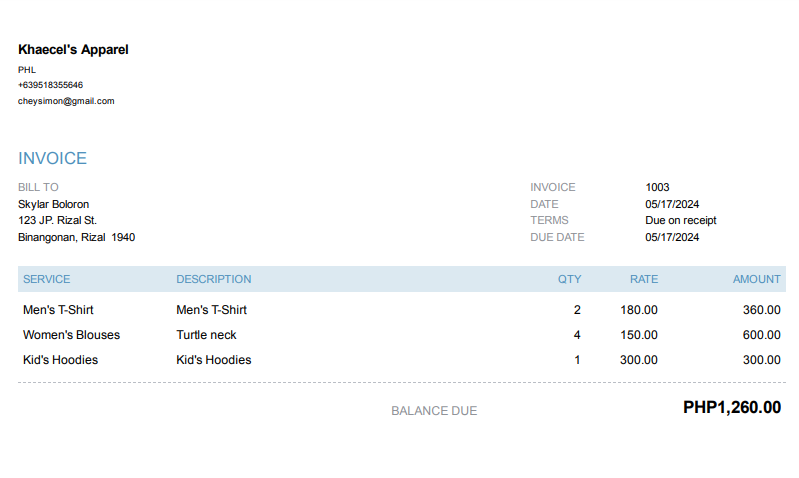This screenshot has height=478, width=799.
Task: Click the PHP1,260.00 balance due total
Action: [x=732, y=407]
